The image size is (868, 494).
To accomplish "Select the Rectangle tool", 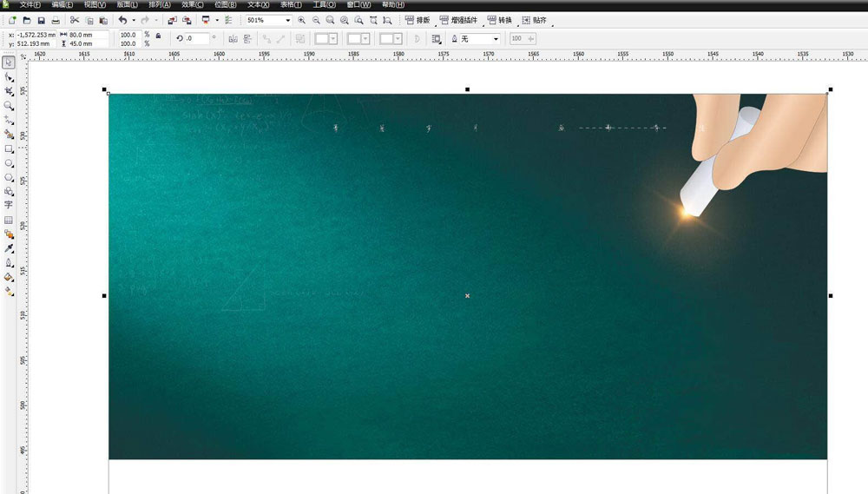I will pos(9,148).
